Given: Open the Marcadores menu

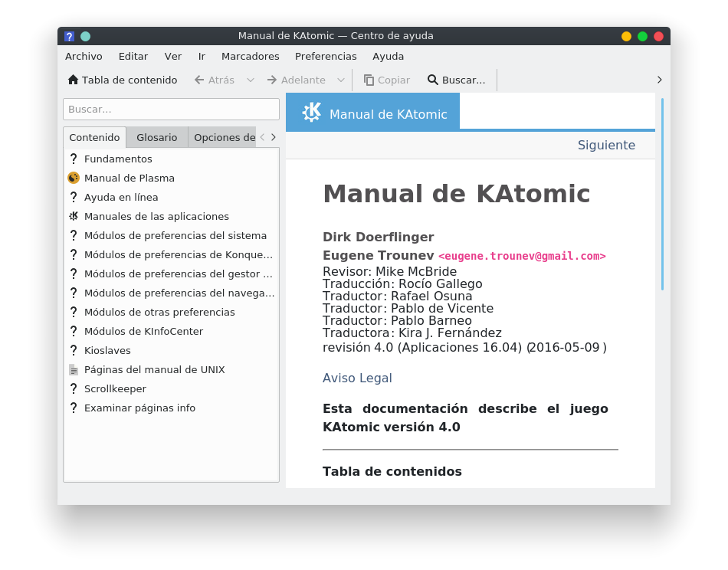Looking at the screenshot, I should (x=251, y=57).
